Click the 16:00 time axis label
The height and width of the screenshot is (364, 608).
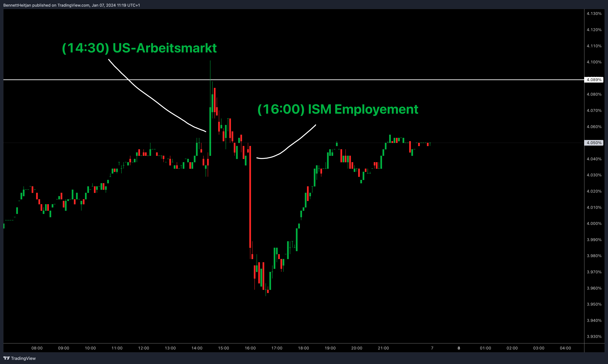[x=250, y=348]
